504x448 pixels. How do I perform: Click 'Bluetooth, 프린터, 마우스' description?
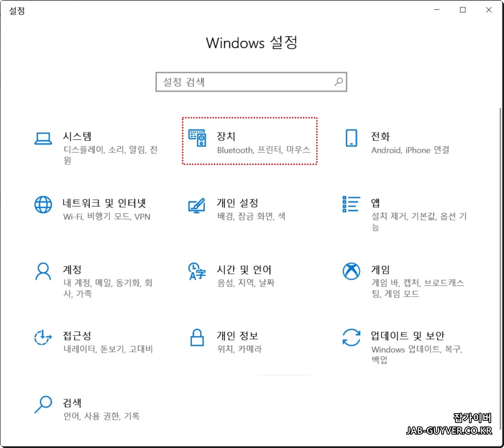pyautogui.click(x=263, y=150)
